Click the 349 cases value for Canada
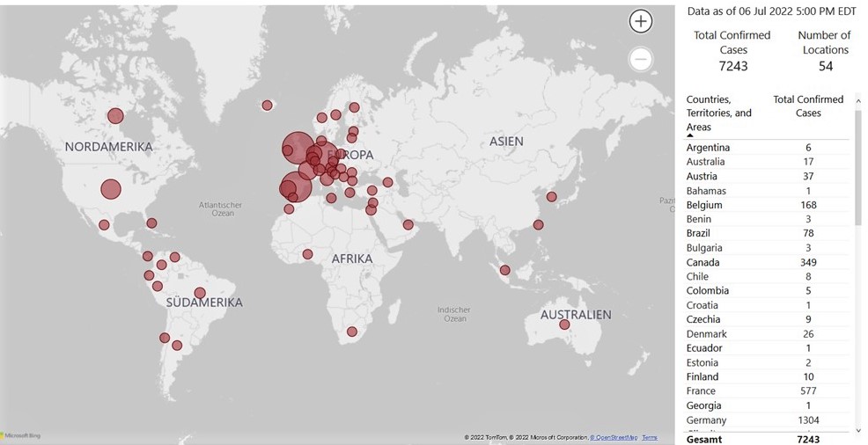The height and width of the screenshot is (445, 868). click(808, 262)
